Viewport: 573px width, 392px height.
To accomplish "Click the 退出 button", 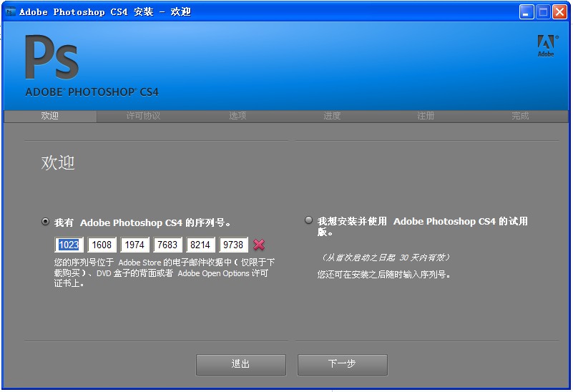I will pyautogui.click(x=241, y=364).
